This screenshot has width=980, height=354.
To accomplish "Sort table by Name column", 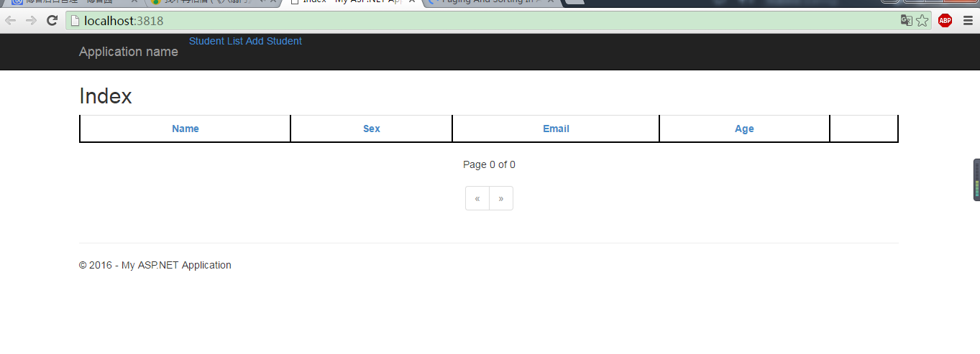I will tap(186, 129).
